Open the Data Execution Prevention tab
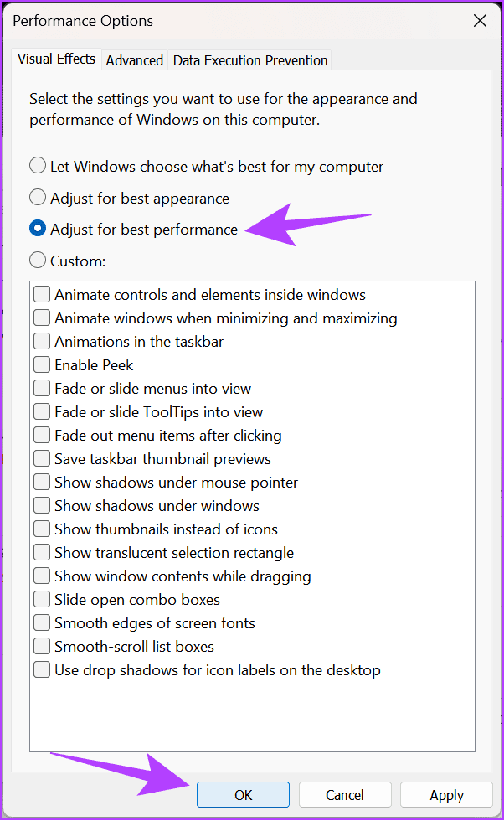 pos(249,60)
